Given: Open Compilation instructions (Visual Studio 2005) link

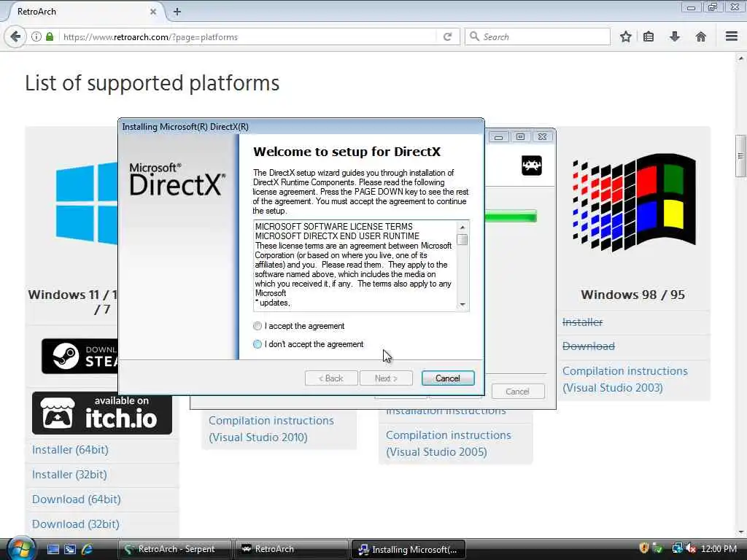Looking at the screenshot, I should click(449, 443).
